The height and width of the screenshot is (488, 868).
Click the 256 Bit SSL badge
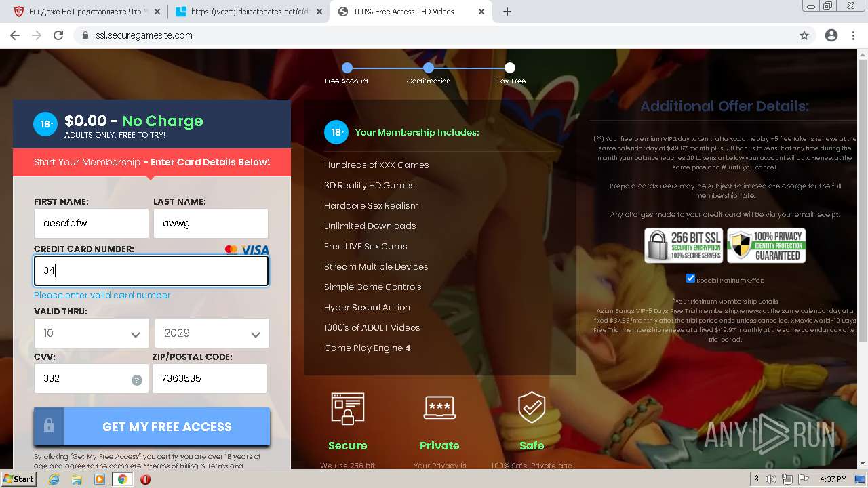(x=683, y=245)
